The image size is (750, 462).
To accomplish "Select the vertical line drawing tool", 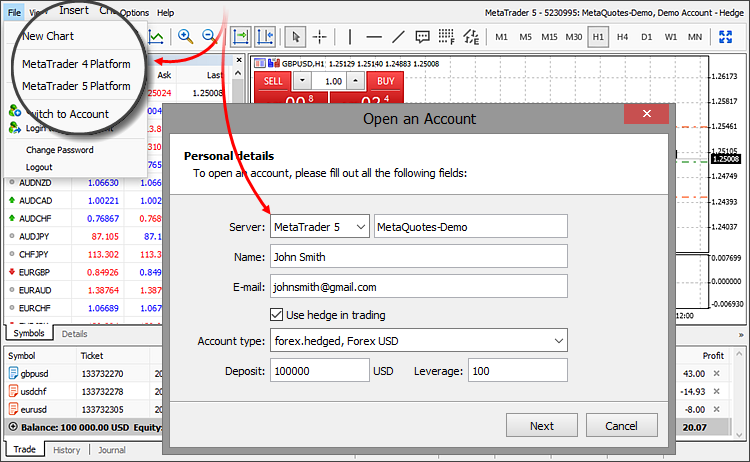I will (x=350, y=36).
